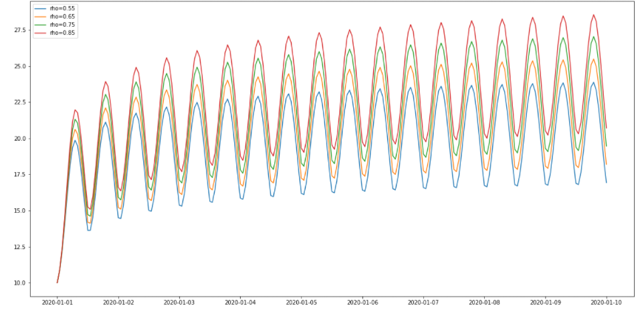
Task: Click the rho=0.75 legend label
Action: (64, 24)
